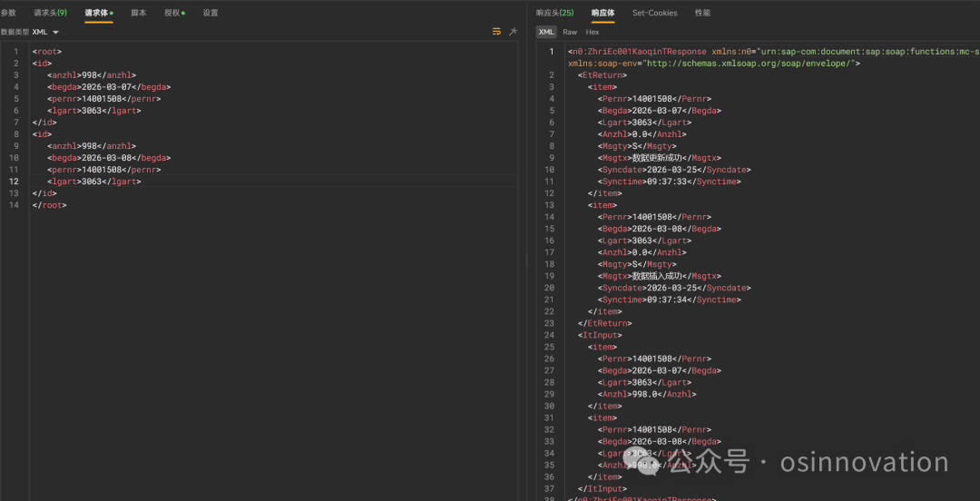Screen dimensions: 980x501
Task: Select the 请求体 tab
Action: click(x=99, y=13)
